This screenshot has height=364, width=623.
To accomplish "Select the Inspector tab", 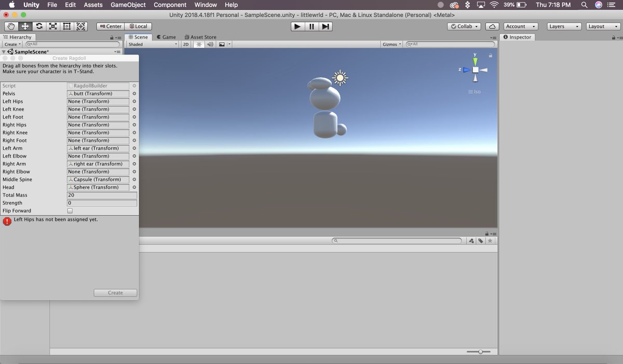I will pyautogui.click(x=517, y=37).
